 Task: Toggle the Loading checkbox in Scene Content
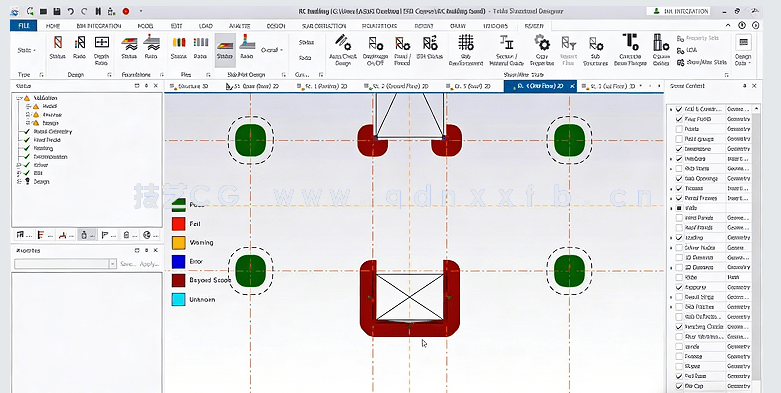click(679, 238)
